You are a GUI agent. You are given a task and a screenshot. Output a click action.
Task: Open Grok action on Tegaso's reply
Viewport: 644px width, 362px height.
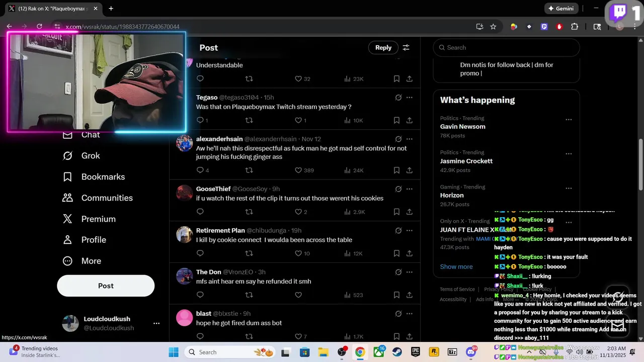(398, 97)
